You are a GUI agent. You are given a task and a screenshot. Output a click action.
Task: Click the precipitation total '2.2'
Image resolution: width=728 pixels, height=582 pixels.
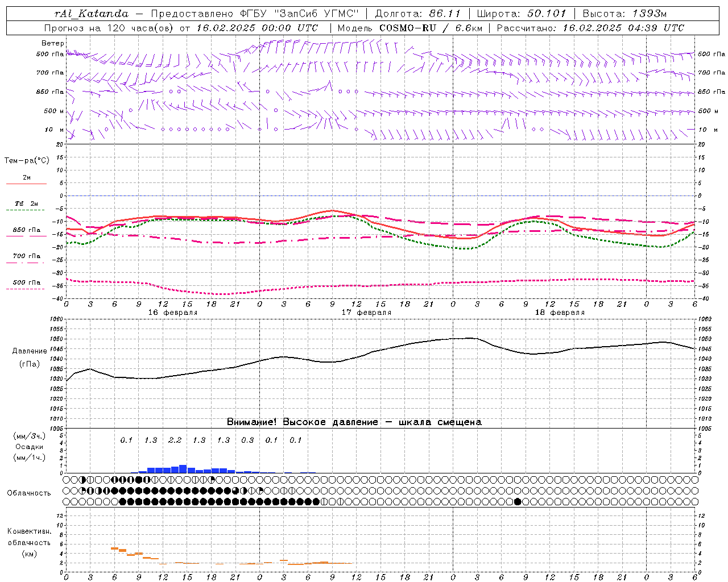coord(175,440)
